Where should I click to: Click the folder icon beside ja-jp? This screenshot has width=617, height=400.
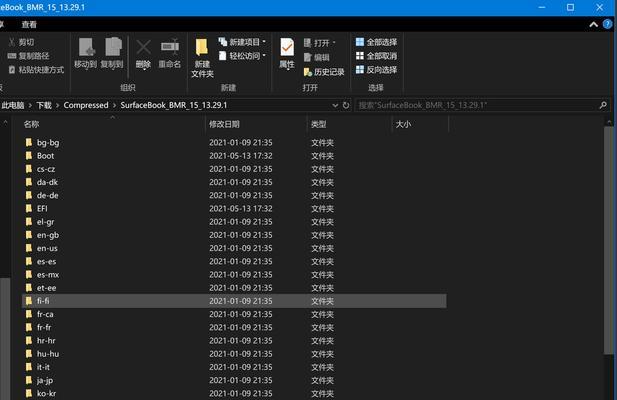(29, 380)
